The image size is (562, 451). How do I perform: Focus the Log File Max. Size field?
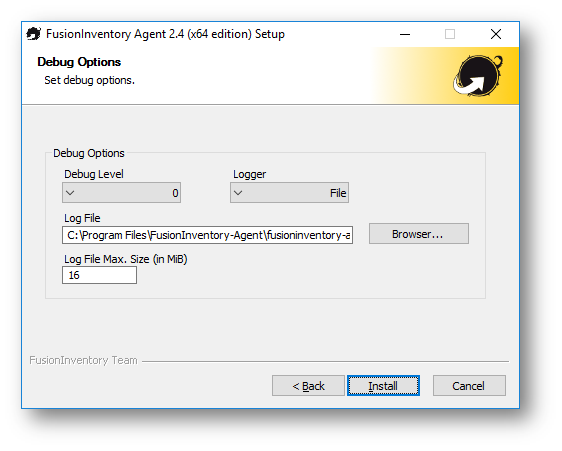pos(99,275)
